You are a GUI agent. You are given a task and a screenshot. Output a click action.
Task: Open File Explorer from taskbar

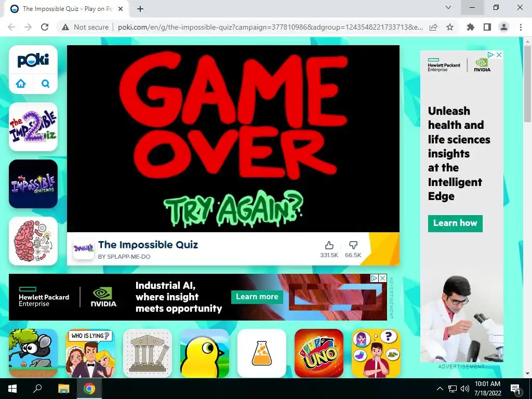[x=63, y=389]
